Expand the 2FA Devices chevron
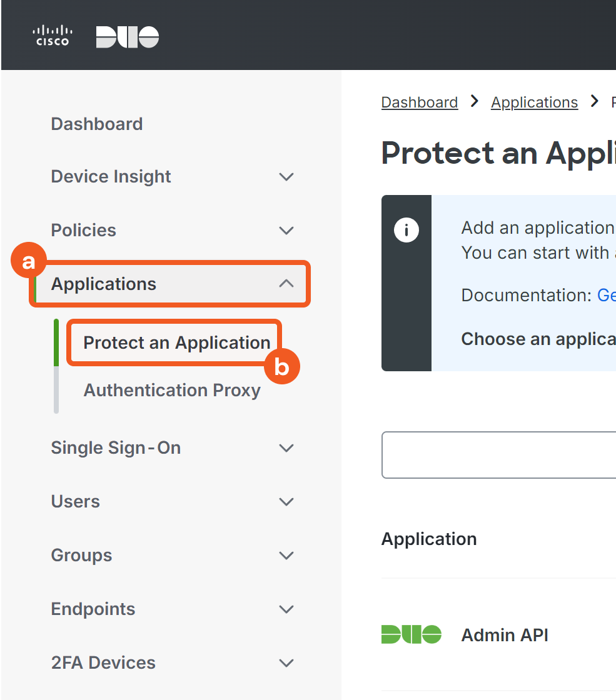 286,663
